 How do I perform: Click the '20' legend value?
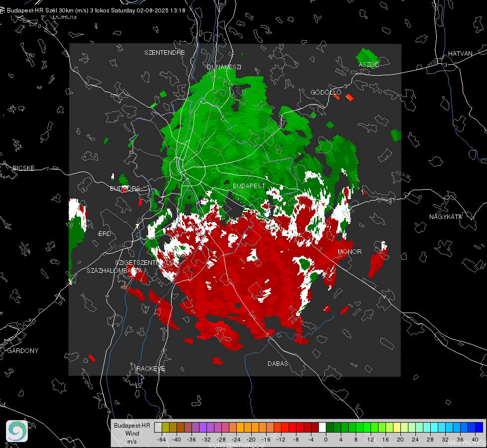tap(400, 440)
